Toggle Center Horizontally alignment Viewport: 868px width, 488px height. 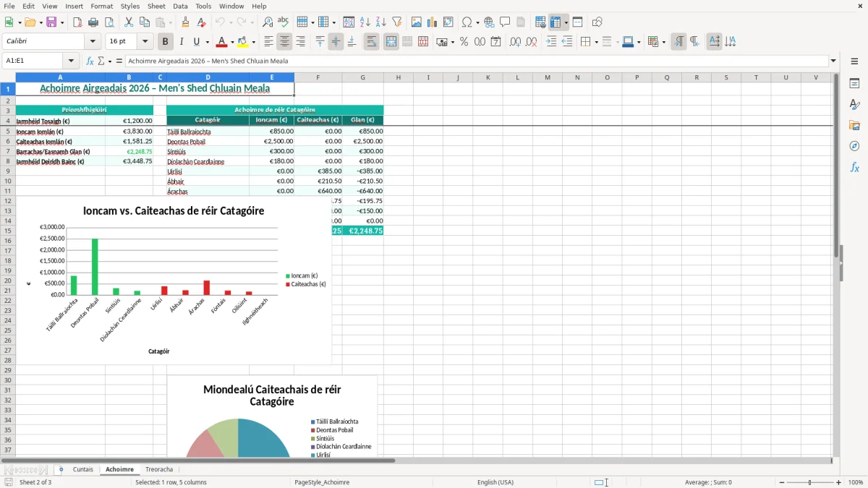(284, 42)
